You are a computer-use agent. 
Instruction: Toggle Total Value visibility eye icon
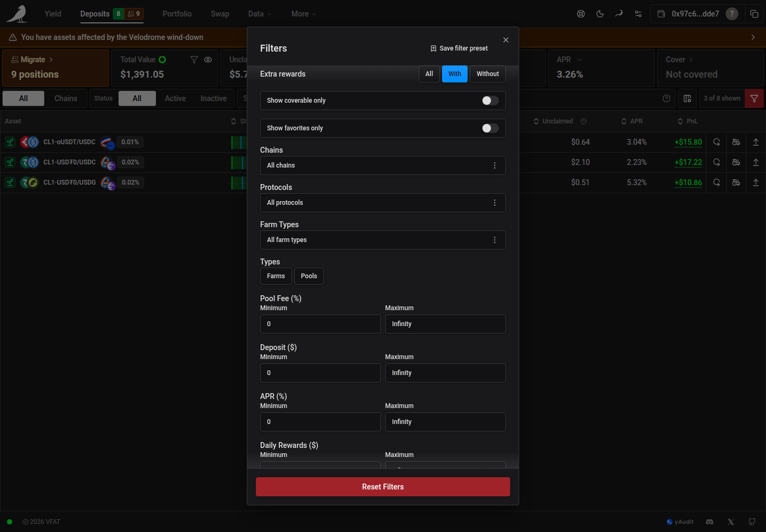tap(208, 60)
